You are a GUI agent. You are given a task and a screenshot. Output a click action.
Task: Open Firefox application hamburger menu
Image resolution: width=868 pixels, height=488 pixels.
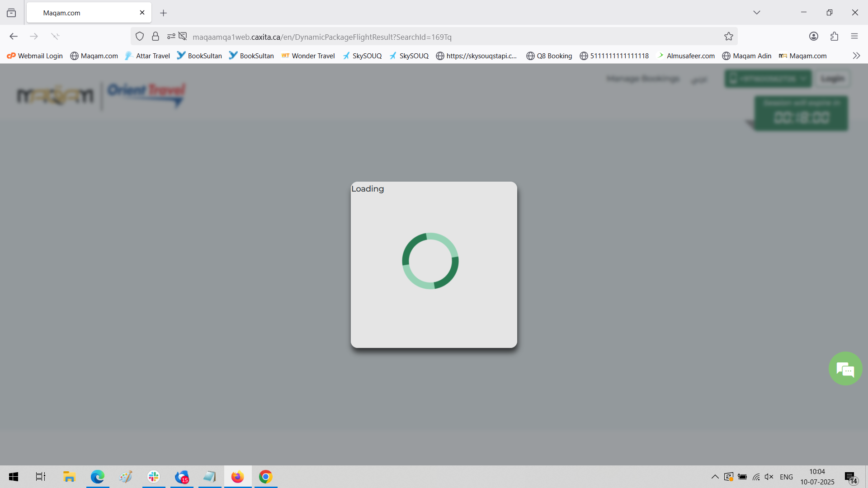pos(854,37)
